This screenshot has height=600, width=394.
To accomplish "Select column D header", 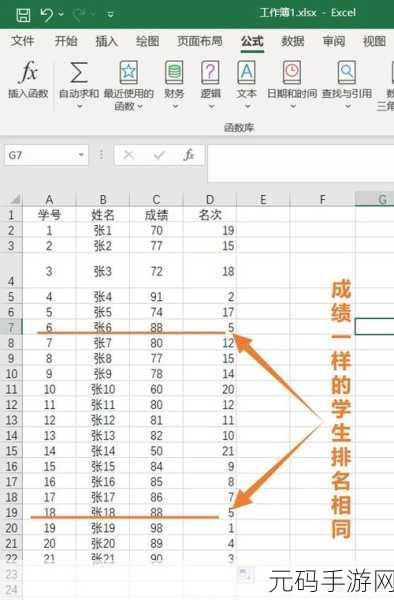I will [210, 199].
